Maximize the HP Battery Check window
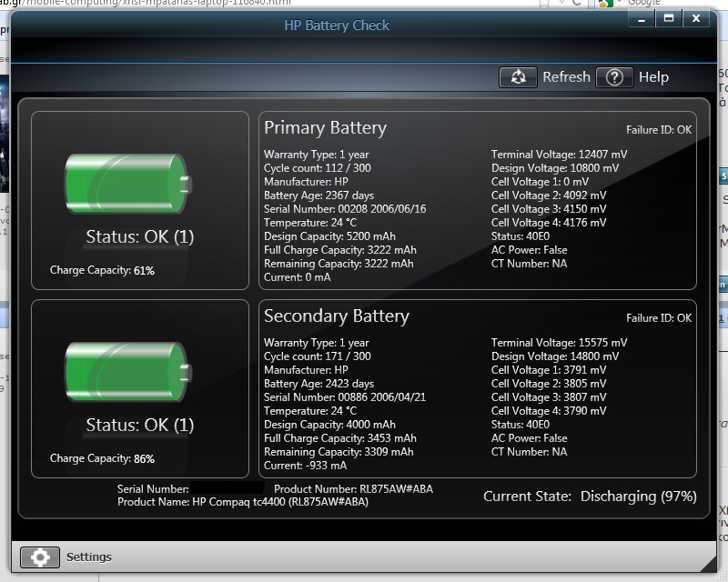The image size is (728, 582). [x=669, y=19]
